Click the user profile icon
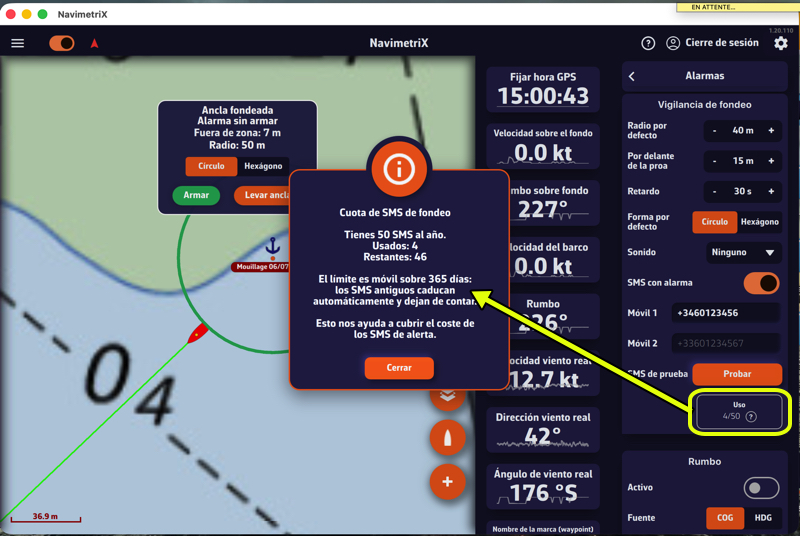800x536 pixels. 673,43
